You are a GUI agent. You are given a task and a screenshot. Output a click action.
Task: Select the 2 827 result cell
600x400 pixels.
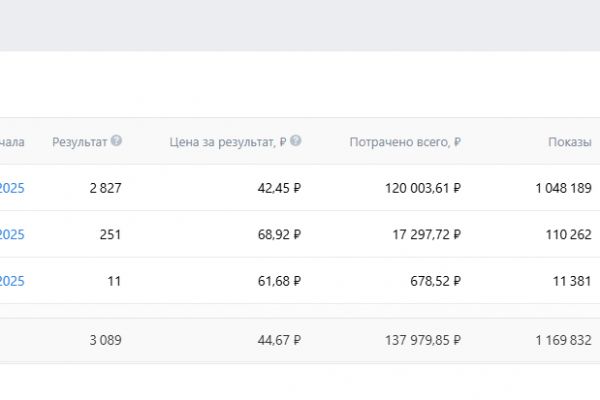tap(104, 188)
